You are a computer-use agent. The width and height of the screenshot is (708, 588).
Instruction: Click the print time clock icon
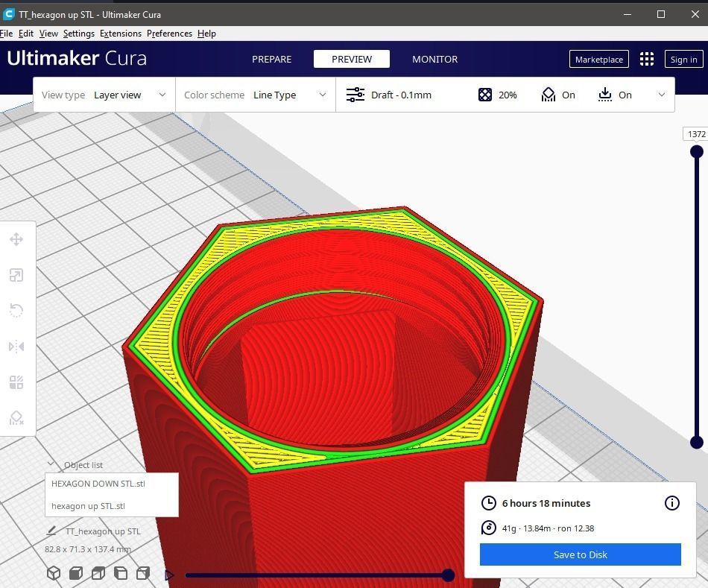pos(489,502)
